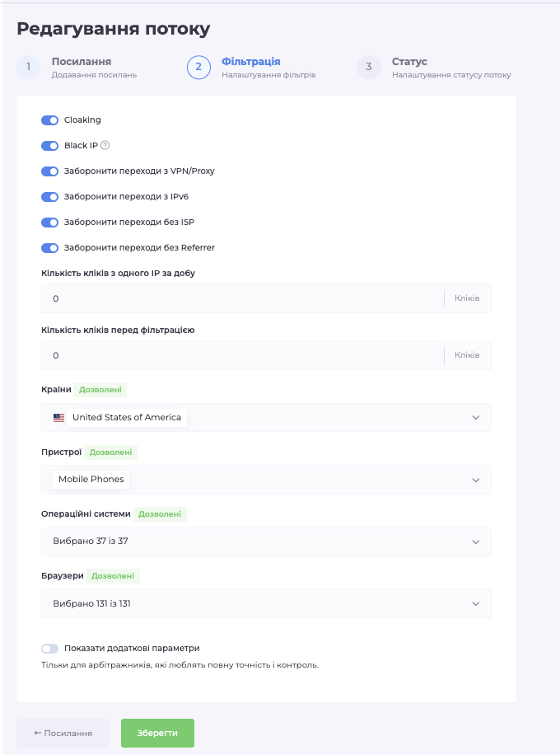Go to the Статус step tab
Image resolution: width=560 pixels, height=755 pixels.
409,62
